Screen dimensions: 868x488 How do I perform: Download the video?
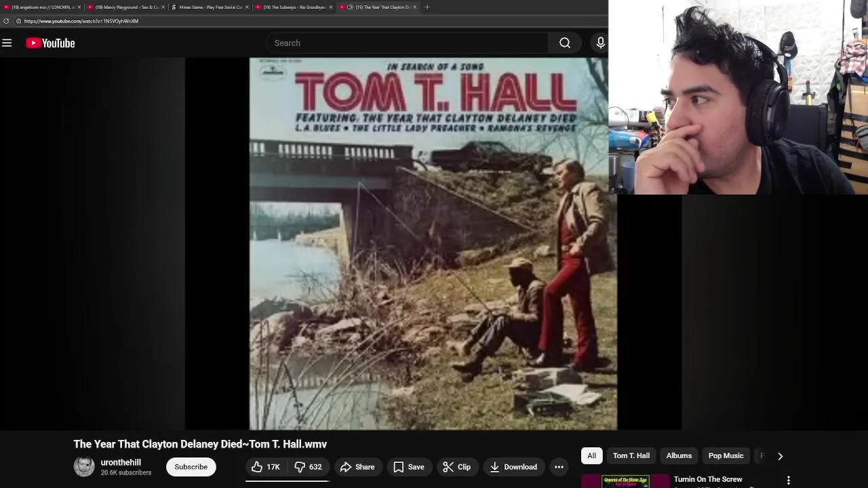(x=514, y=467)
